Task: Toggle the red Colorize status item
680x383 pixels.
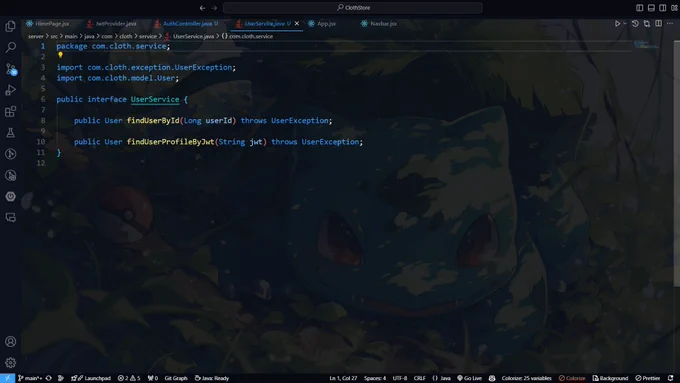Action: point(572,378)
